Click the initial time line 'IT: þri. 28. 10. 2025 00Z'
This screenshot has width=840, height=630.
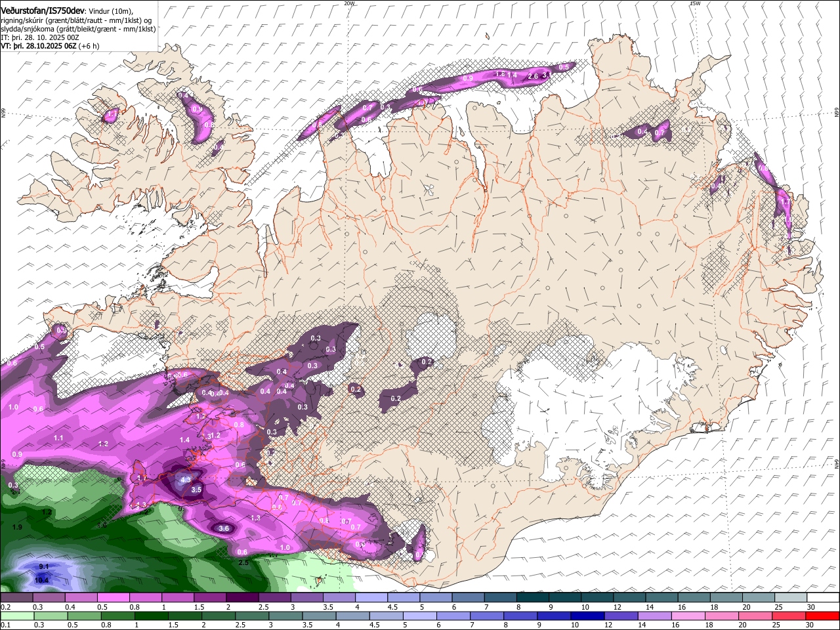40,37
